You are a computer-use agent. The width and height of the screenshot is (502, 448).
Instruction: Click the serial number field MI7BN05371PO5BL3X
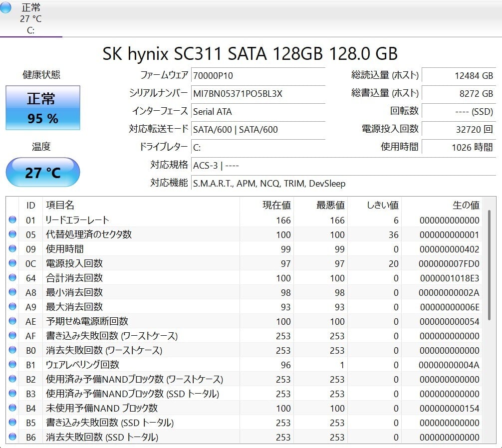pos(257,93)
